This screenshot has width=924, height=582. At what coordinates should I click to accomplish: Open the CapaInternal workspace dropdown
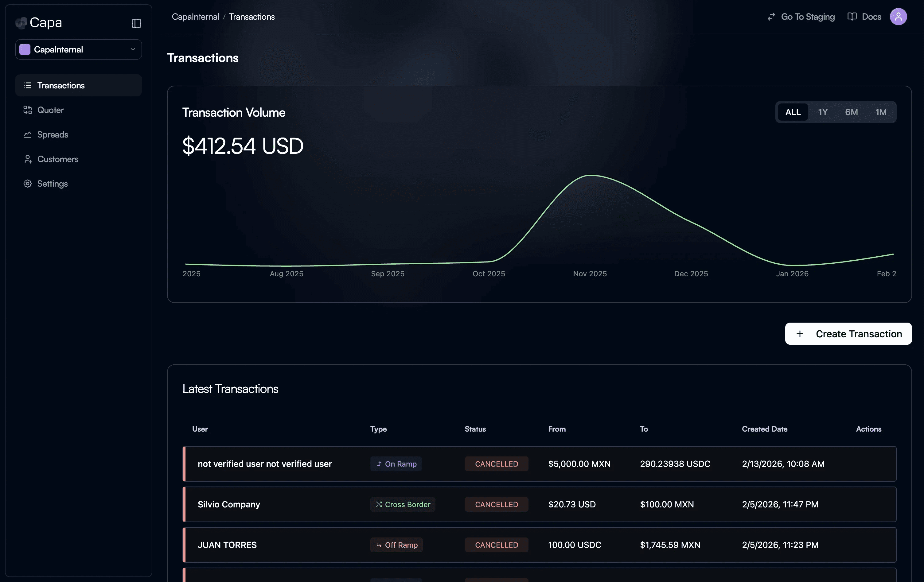click(x=78, y=49)
